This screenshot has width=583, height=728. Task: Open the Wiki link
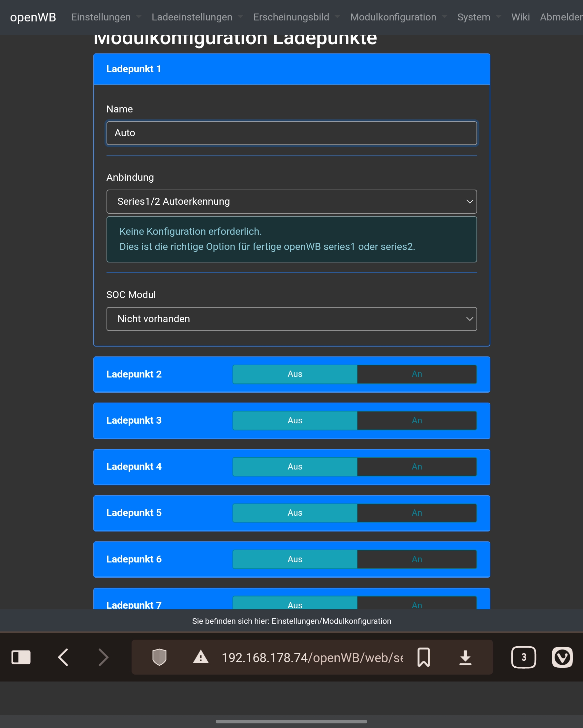[520, 17]
